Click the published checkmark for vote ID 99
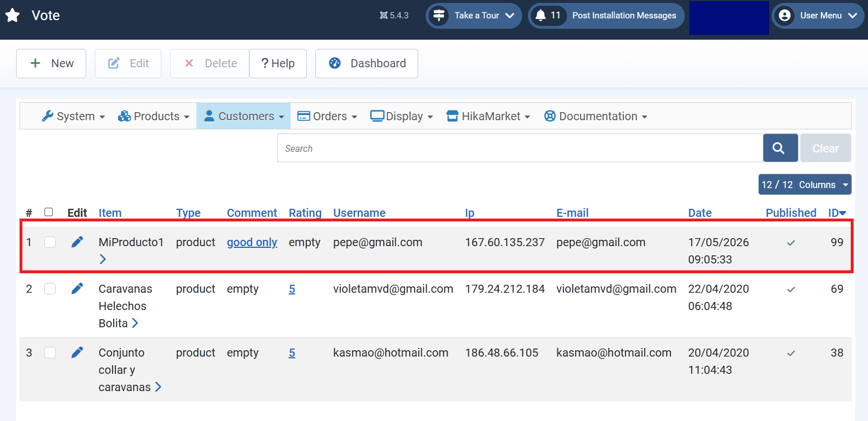868x421 pixels. (x=791, y=243)
